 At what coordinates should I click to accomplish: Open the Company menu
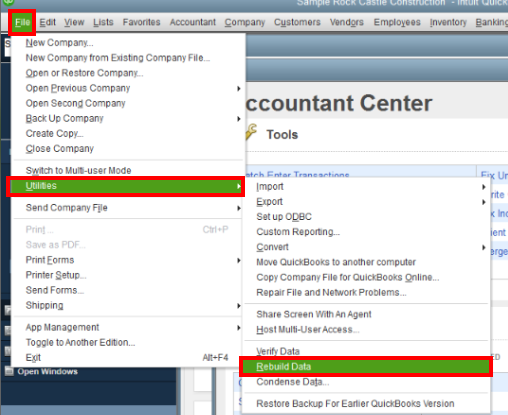pyautogui.click(x=245, y=22)
